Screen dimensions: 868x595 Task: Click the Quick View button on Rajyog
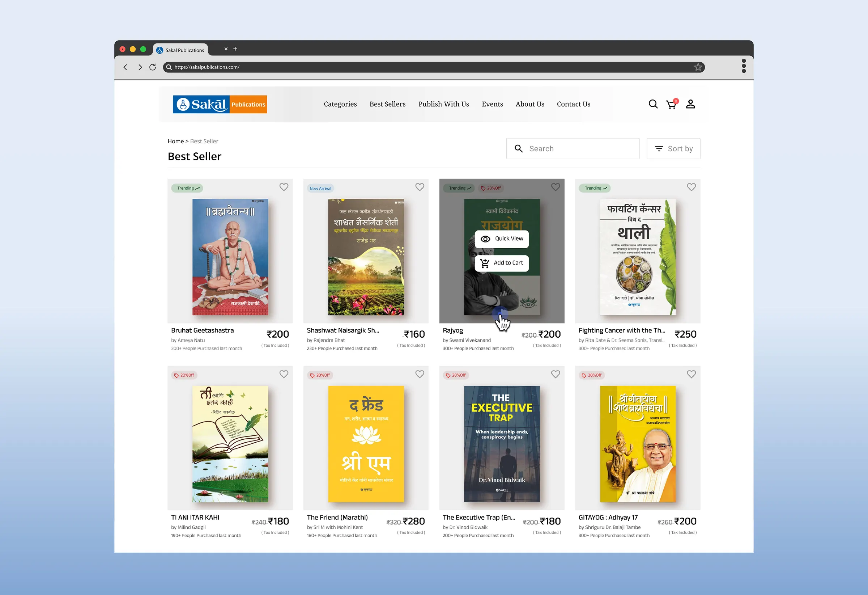coord(502,239)
